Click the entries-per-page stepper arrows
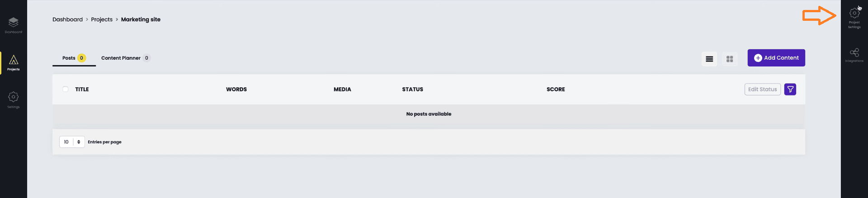This screenshot has width=868, height=198. [x=79, y=142]
